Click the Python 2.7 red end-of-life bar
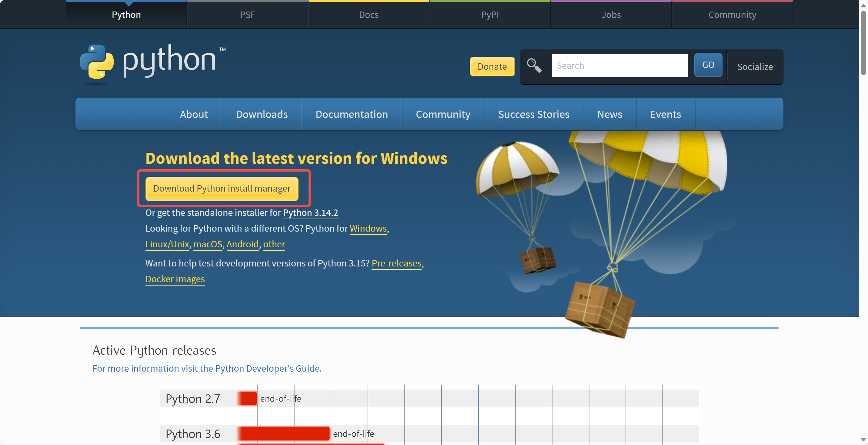868x445 pixels. coord(247,399)
